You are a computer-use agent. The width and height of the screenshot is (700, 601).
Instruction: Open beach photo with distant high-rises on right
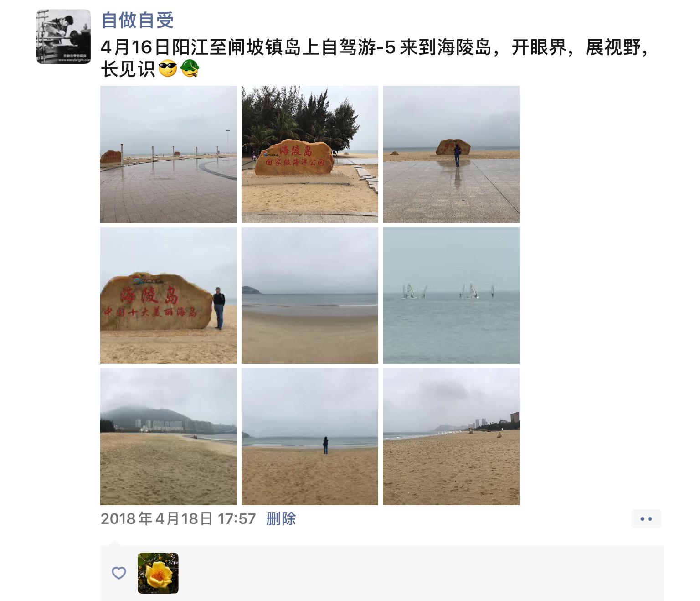(x=451, y=437)
